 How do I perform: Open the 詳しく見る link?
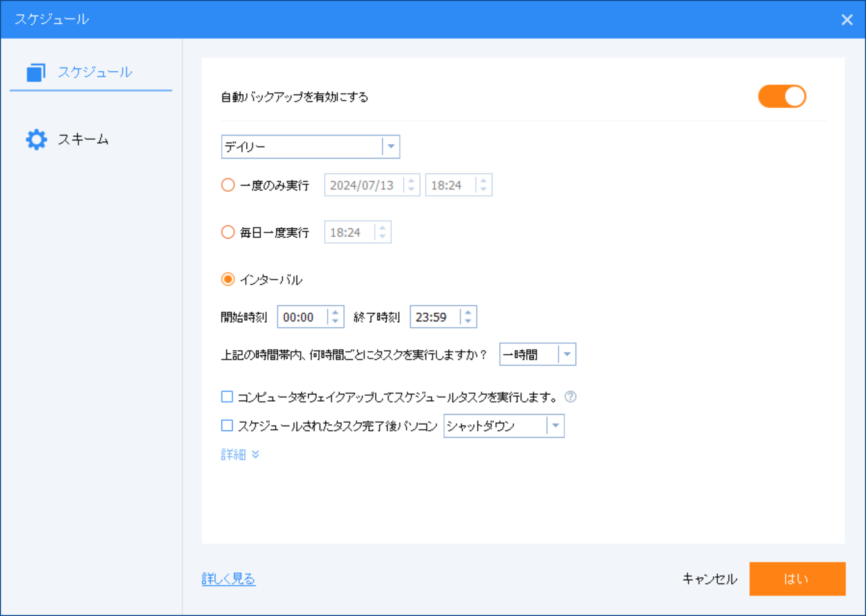(228, 579)
